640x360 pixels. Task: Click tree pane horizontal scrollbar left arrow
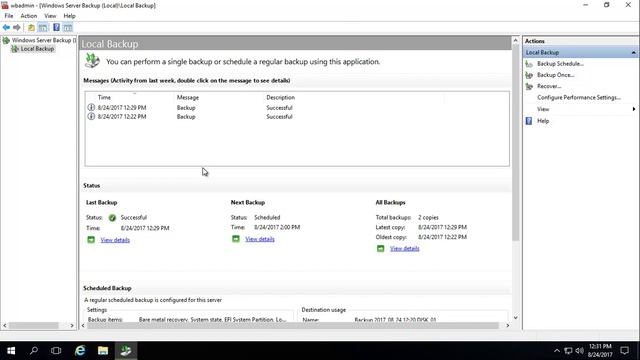[x=5, y=326]
